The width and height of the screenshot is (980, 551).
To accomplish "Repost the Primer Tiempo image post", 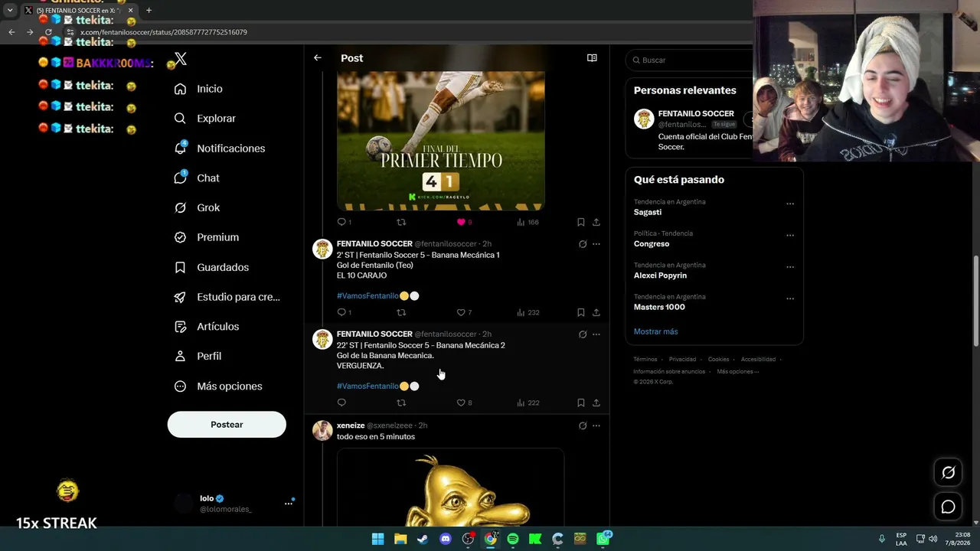I will coord(401,222).
